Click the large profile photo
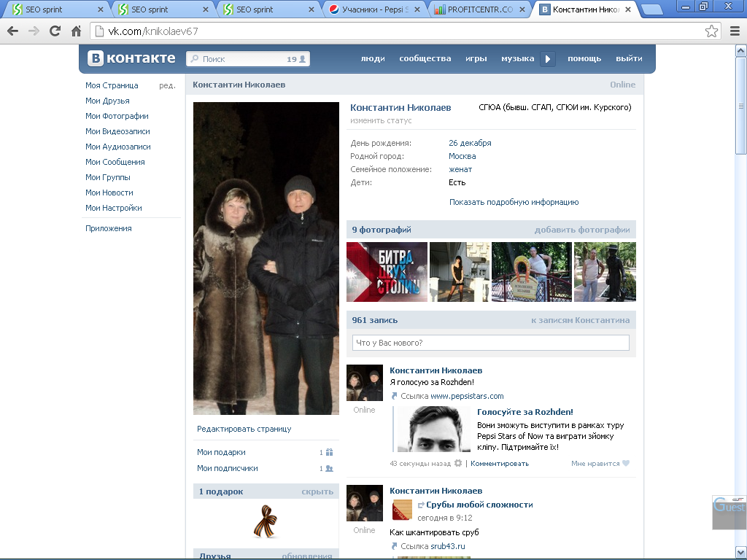 (x=266, y=258)
